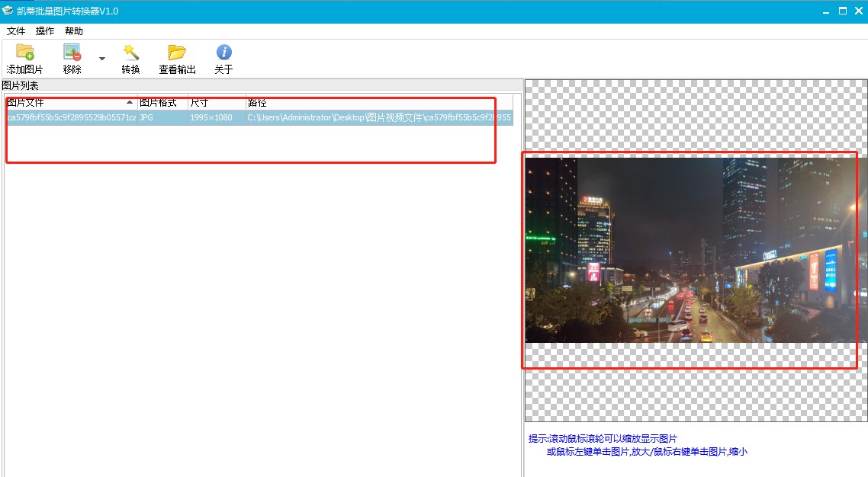This screenshot has width=868, height=477.
Task: Open the 帮助 menu
Action: pyautogui.click(x=74, y=31)
